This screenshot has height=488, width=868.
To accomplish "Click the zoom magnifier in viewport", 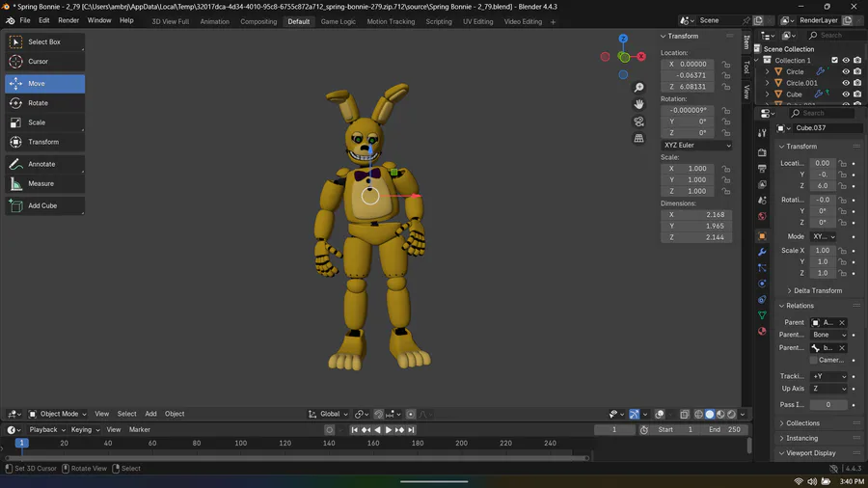I will tap(638, 88).
